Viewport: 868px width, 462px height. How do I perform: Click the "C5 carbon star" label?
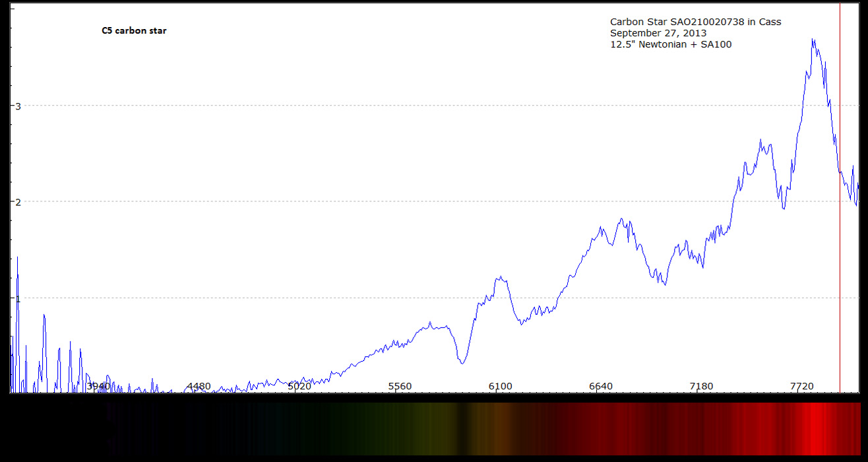point(134,31)
